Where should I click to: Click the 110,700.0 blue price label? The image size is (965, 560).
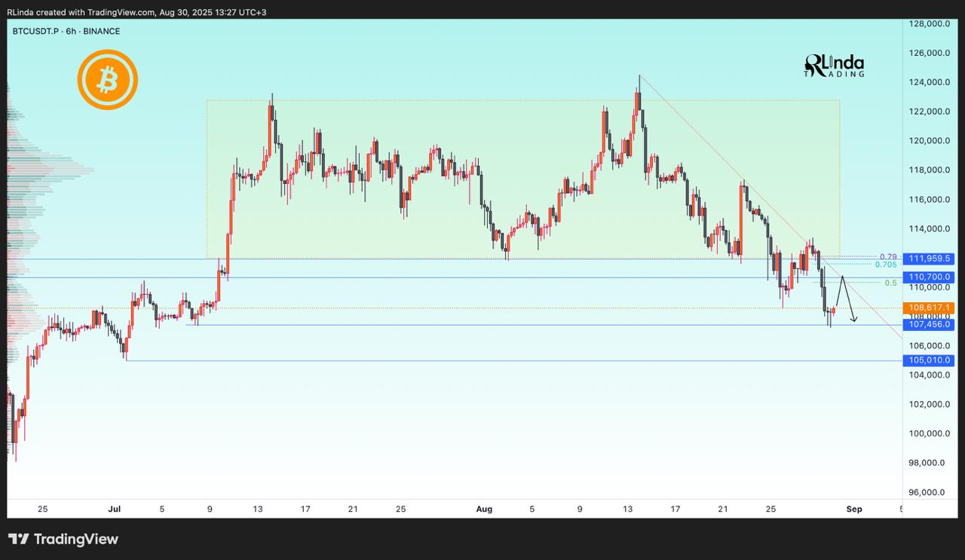click(x=931, y=277)
